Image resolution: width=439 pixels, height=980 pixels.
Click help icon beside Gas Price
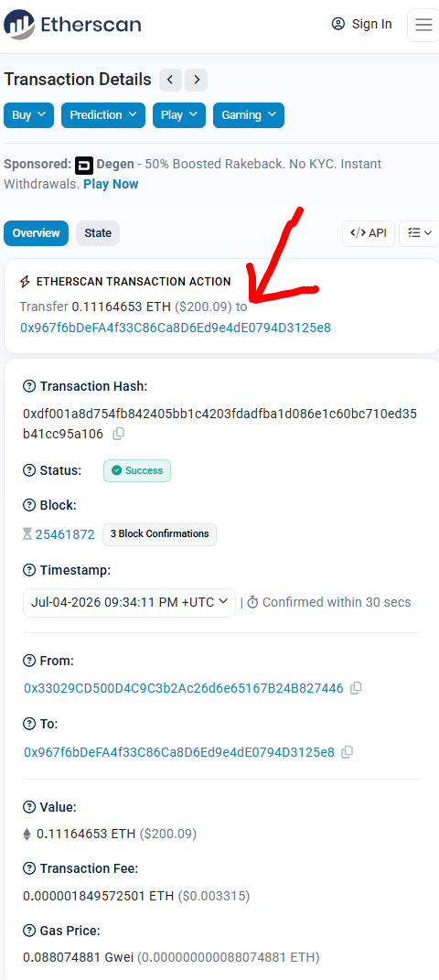pyautogui.click(x=28, y=931)
